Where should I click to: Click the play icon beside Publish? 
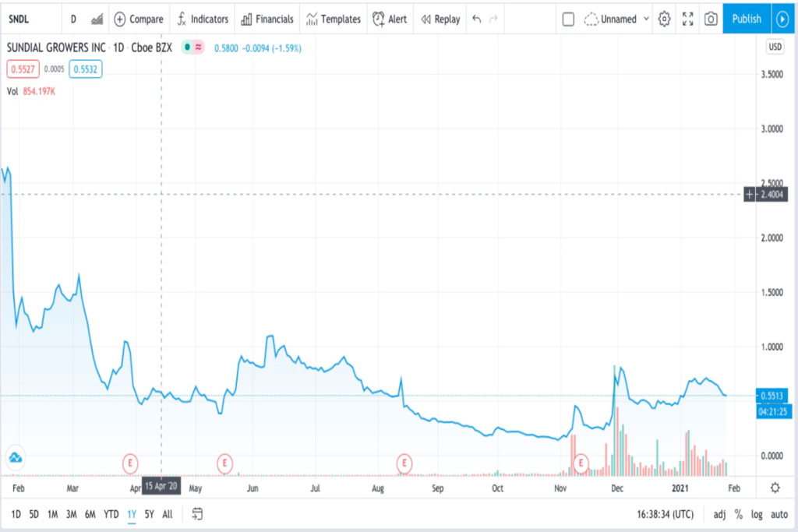(x=782, y=19)
